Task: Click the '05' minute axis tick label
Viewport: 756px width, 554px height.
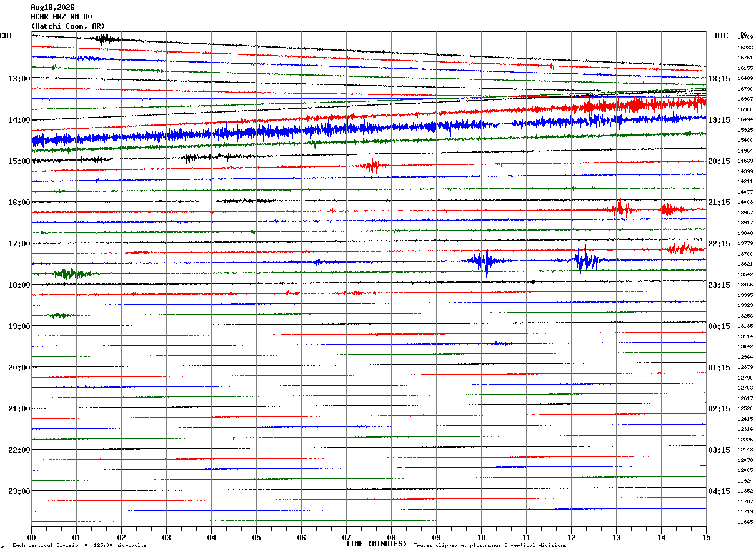Action: 256,537
